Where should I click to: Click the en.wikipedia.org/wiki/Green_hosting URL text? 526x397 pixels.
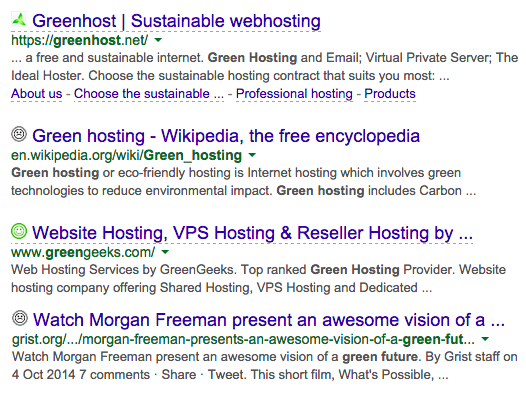pos(126,155)
